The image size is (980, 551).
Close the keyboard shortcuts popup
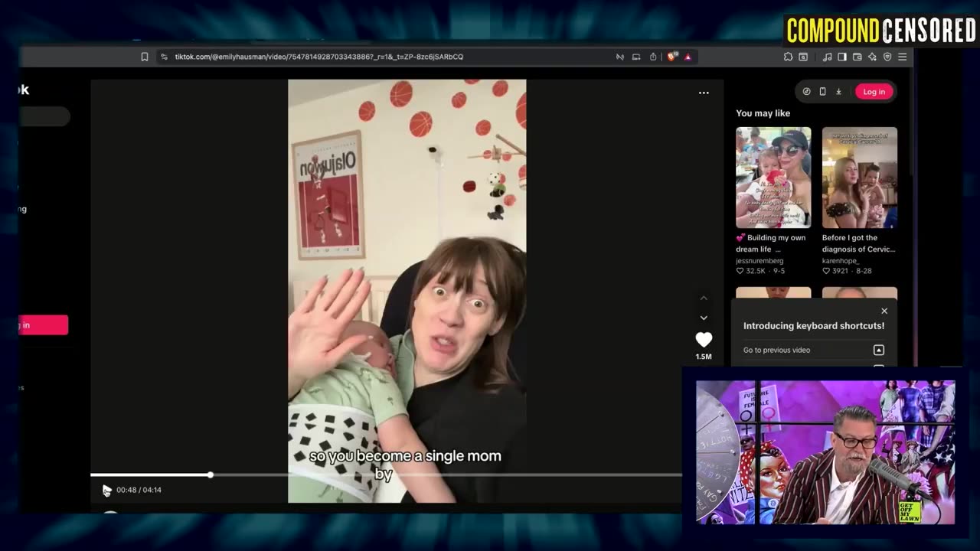pos(884,311)
